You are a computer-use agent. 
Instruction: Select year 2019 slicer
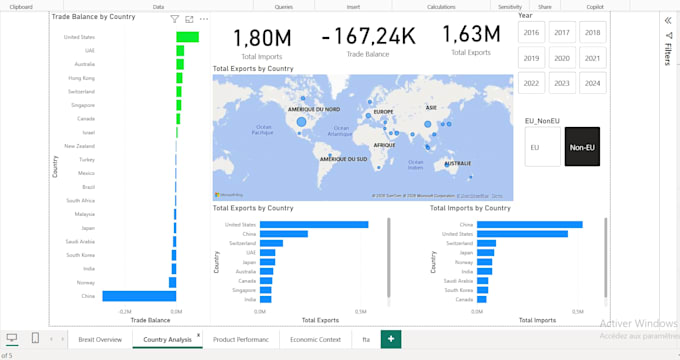[531, 58]
